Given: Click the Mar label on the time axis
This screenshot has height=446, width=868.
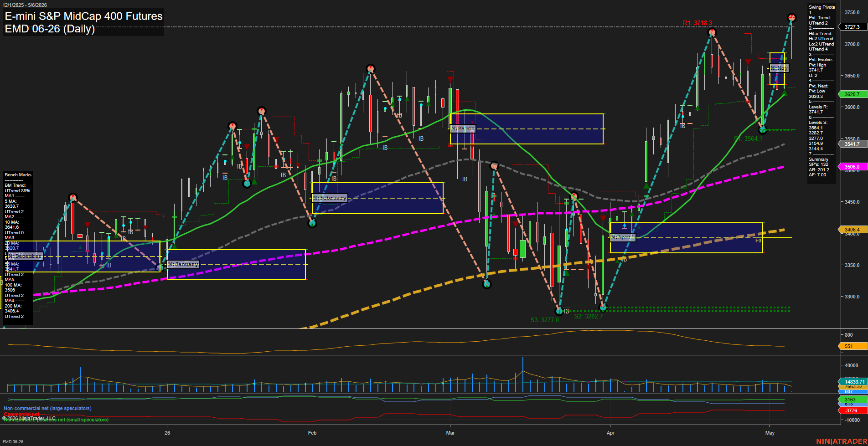Looking at the screenshot, I should (x=450, y=433).
